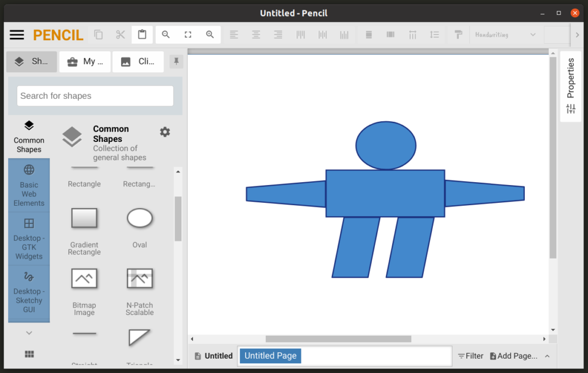Expand the page list with the up chevron
588x373 pixels.
(547, 356)
